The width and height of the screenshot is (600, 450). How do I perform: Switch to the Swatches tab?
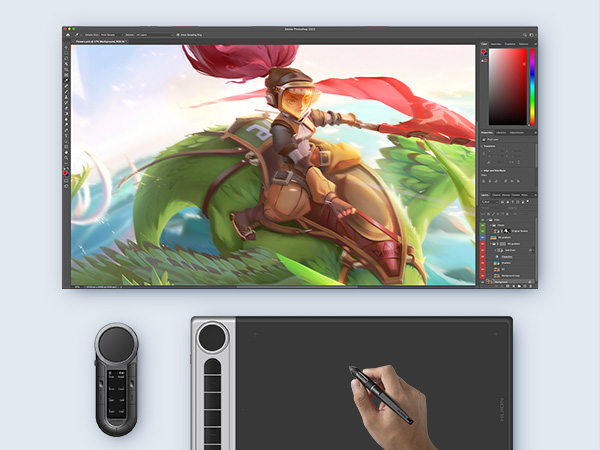pyautogui.click(x=498, y=44)
